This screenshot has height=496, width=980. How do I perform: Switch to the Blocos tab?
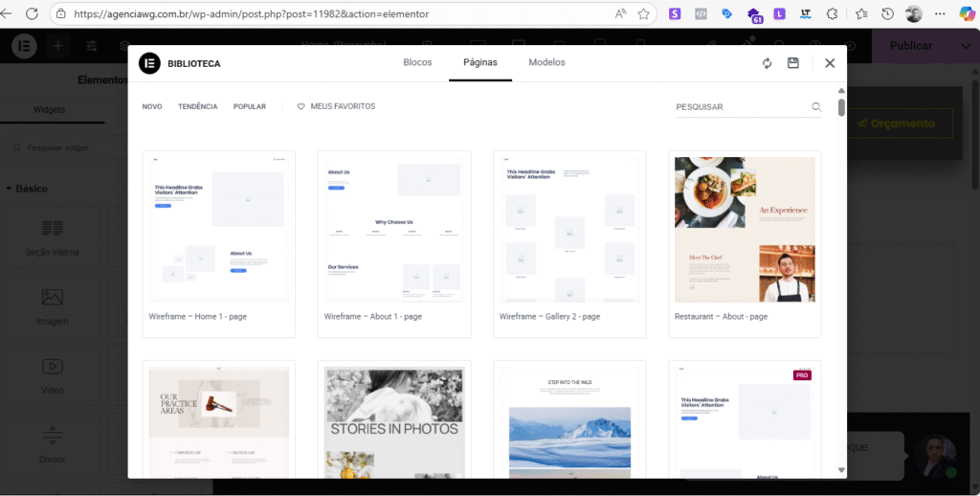[x=417, y=62]
